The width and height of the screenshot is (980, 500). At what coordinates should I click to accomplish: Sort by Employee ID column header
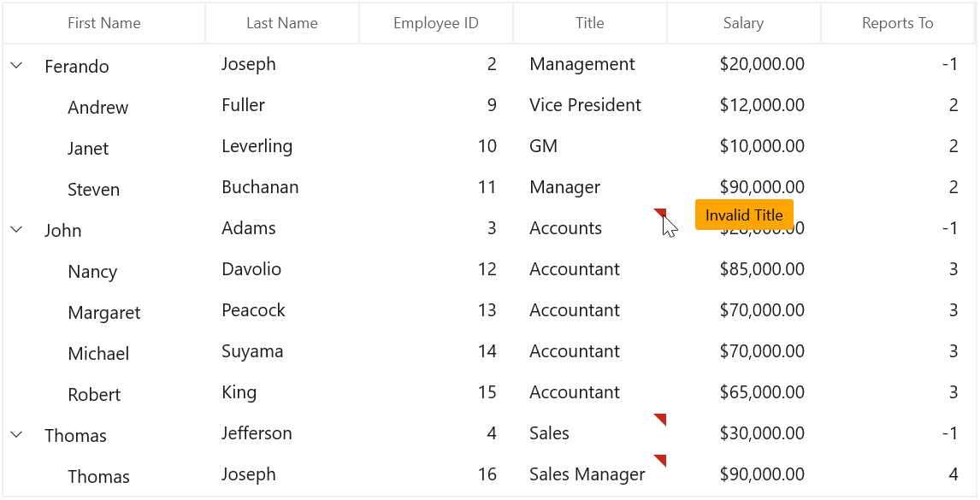pos(435,23)
